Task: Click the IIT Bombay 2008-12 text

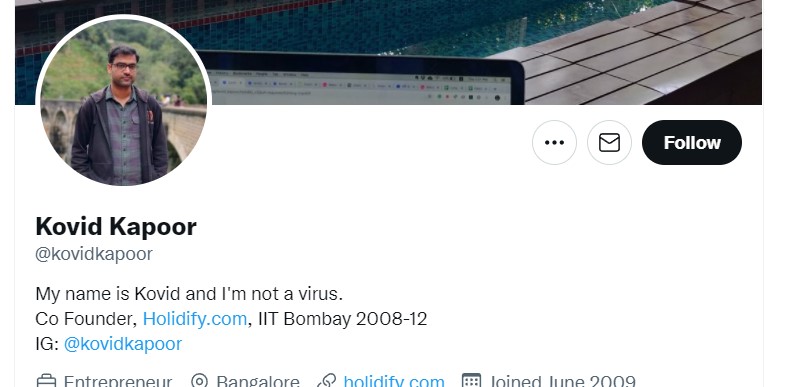Action: (342, 319)
